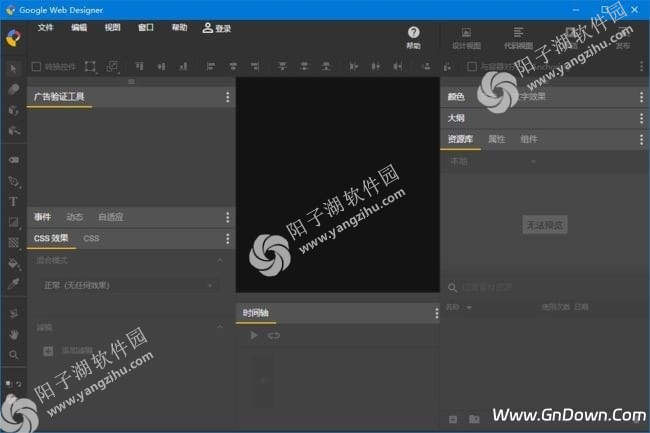
Task: Select the 大纲 panel tab
Action: (x=456, y=119)
